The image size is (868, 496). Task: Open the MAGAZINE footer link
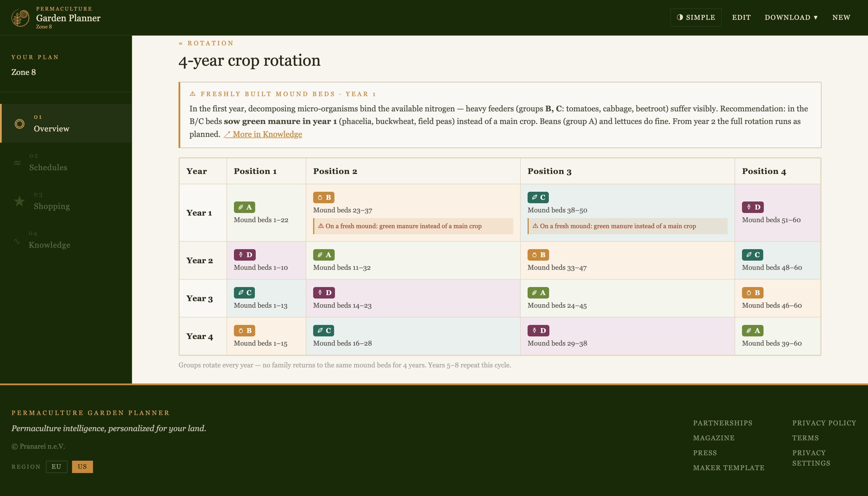pos(714,438)
